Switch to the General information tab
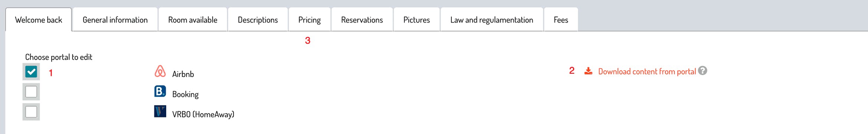868x134 pixels. (x=115, y=20)
